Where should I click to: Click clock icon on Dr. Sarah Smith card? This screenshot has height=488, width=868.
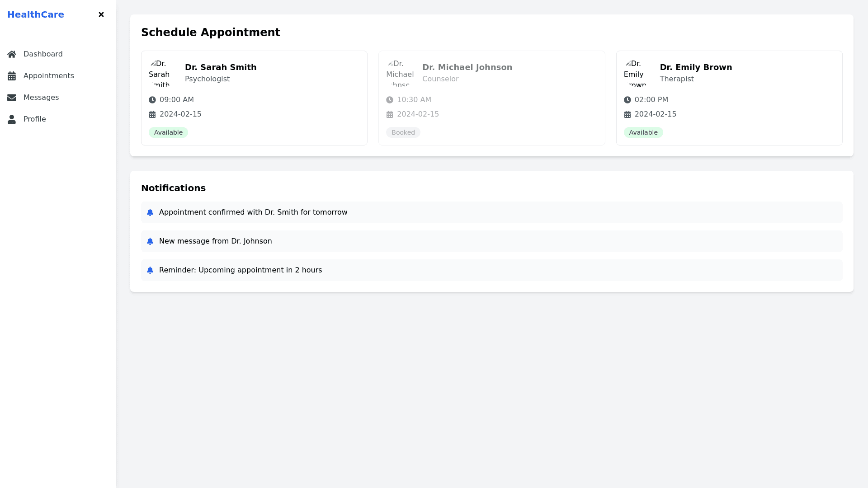click(x=152, y=100)
